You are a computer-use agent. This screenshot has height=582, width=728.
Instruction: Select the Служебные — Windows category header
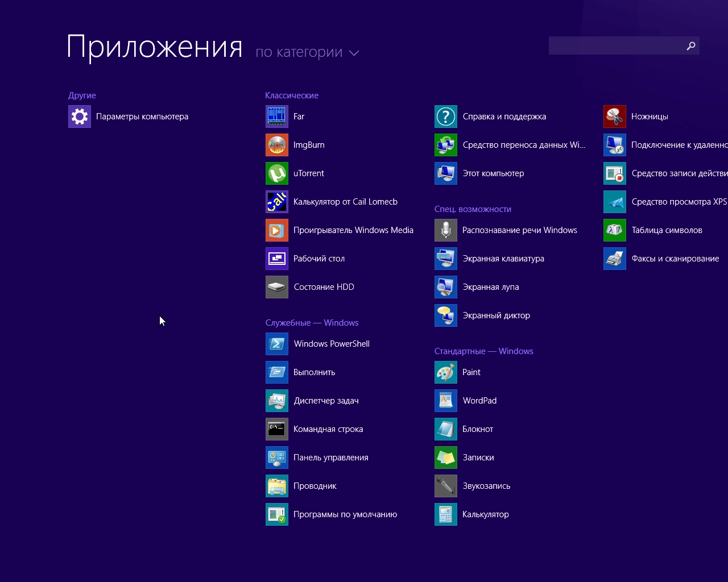click(x=312, y=323)
